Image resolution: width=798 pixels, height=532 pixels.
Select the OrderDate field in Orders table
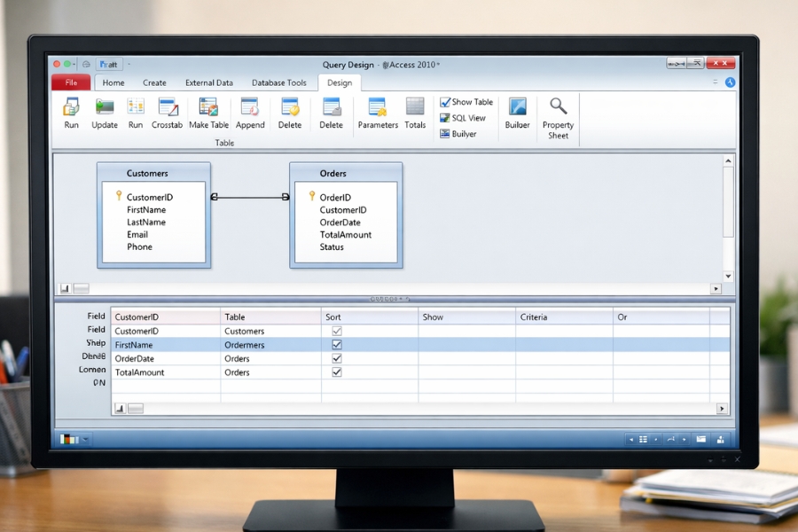[x=340, y=223]
